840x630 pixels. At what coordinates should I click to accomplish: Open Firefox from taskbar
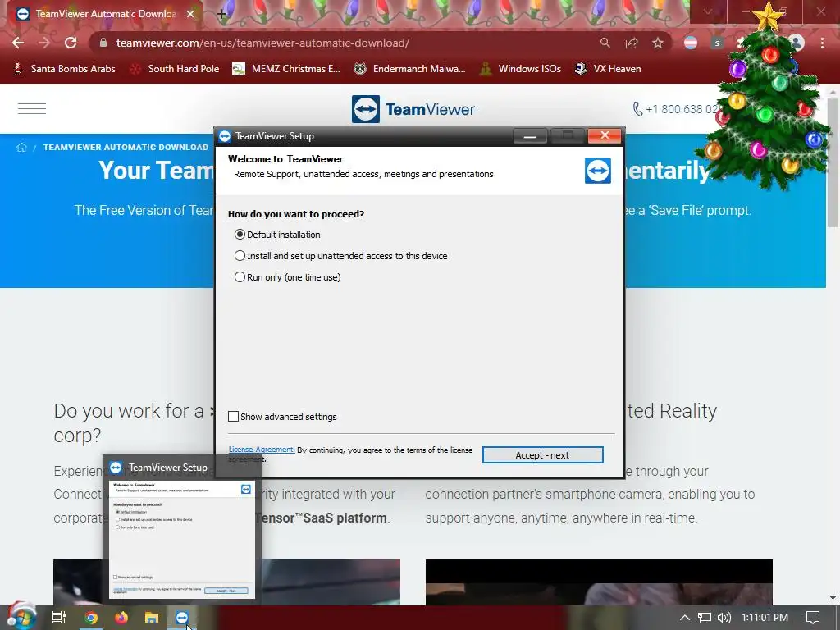coord(121,618)
